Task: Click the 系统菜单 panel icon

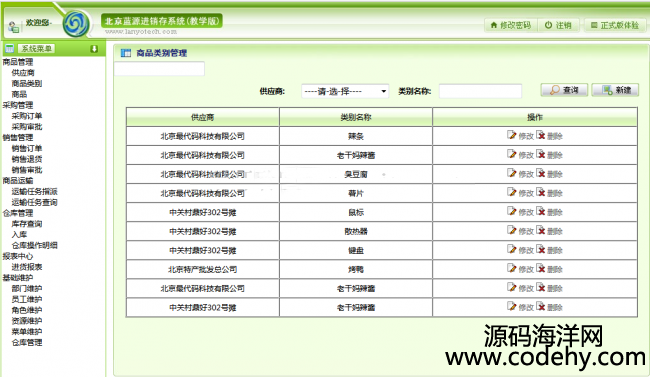Action: (9, 49)
